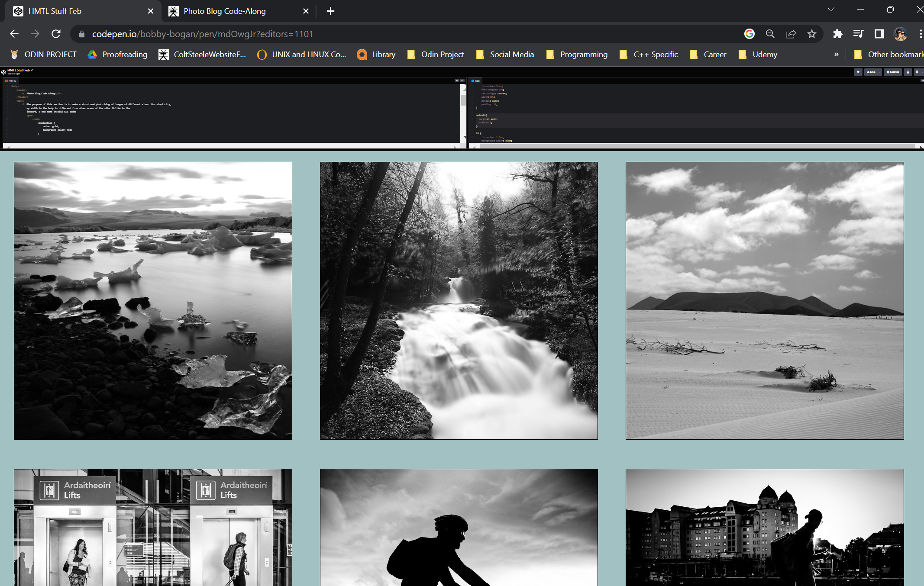Image resolution: width=924 pixels, height=586 pixels.
Task: Click the 'Photo Blog Code Along' h1 code line
Action: pos(42,93)
